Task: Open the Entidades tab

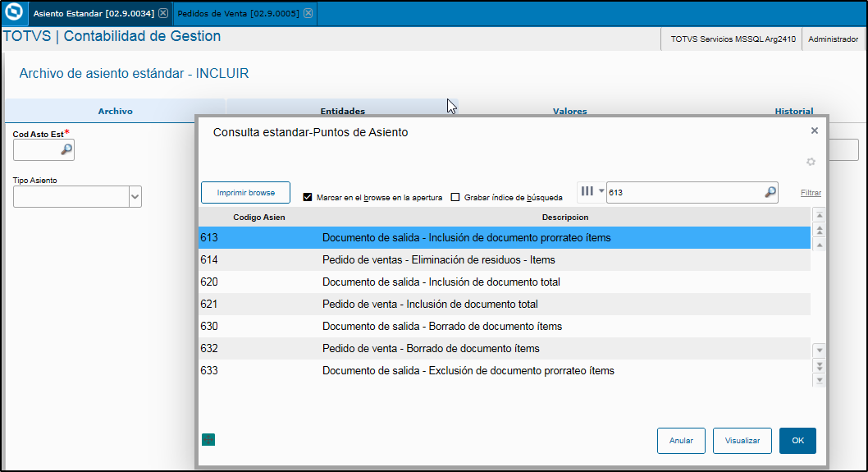Action: [343, 111]
